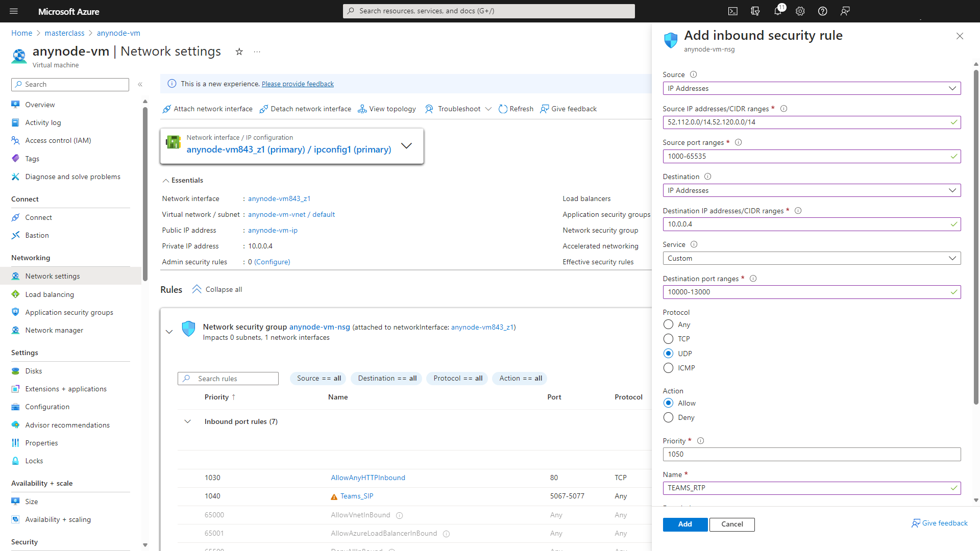Click the AllowAnyHTTPInbound rule link

coord(368,477)
